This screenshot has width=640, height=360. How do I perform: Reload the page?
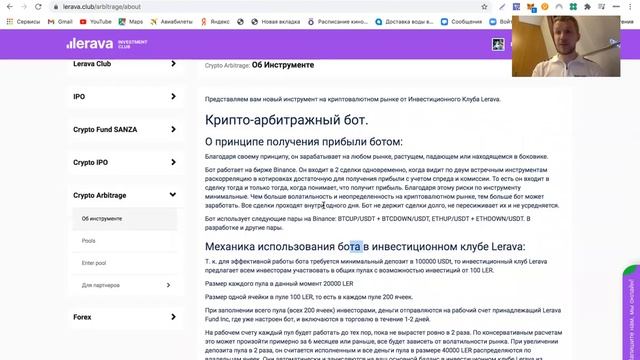(38, 7)
